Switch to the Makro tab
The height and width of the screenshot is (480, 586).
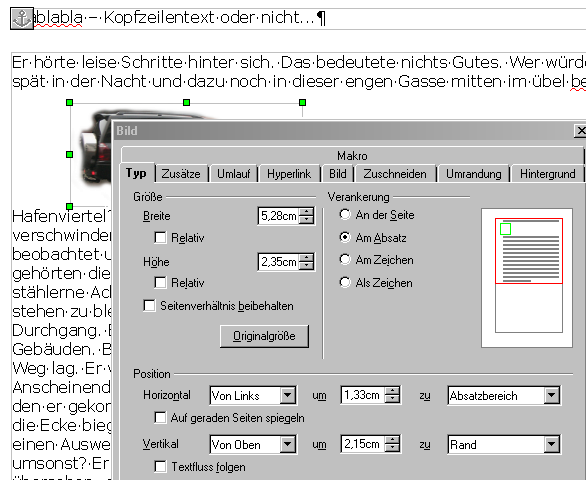point(352,156)
